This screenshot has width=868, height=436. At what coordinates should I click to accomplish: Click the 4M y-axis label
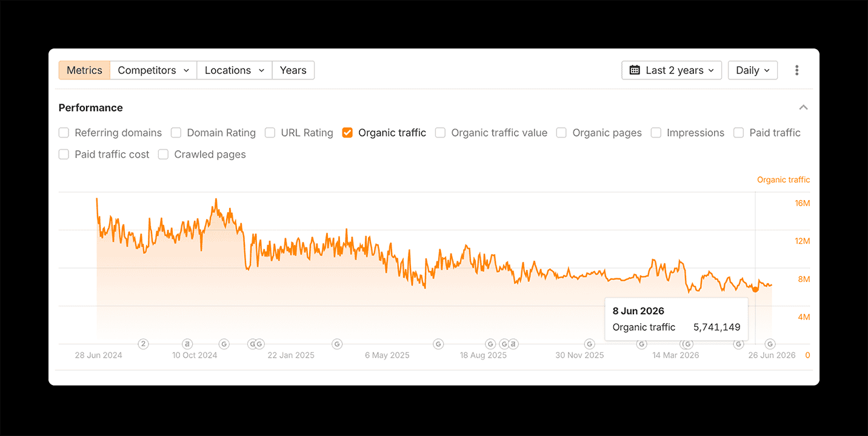(x=804, y=317)
